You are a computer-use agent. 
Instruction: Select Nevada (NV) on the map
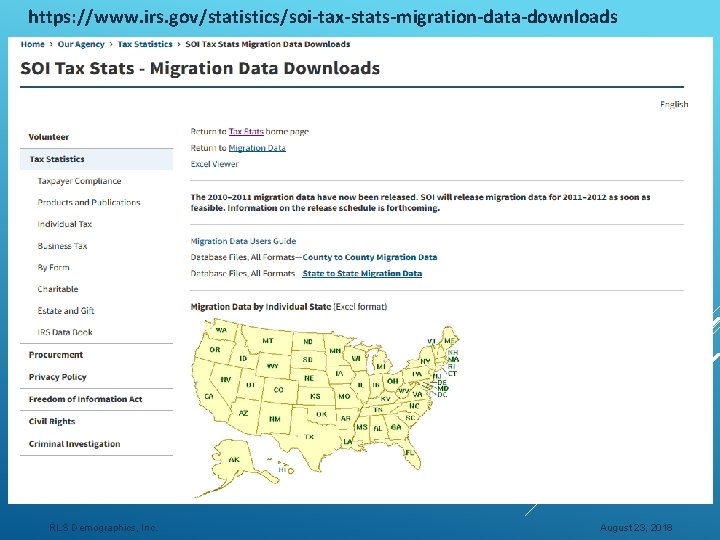click(225, 380)
